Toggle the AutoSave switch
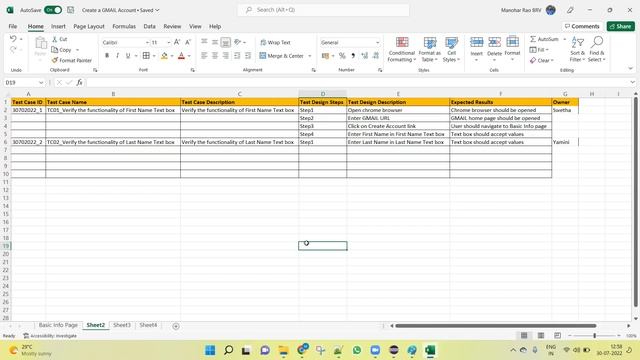This screenshot has width=640, height=360. click(x=53, y=10)
